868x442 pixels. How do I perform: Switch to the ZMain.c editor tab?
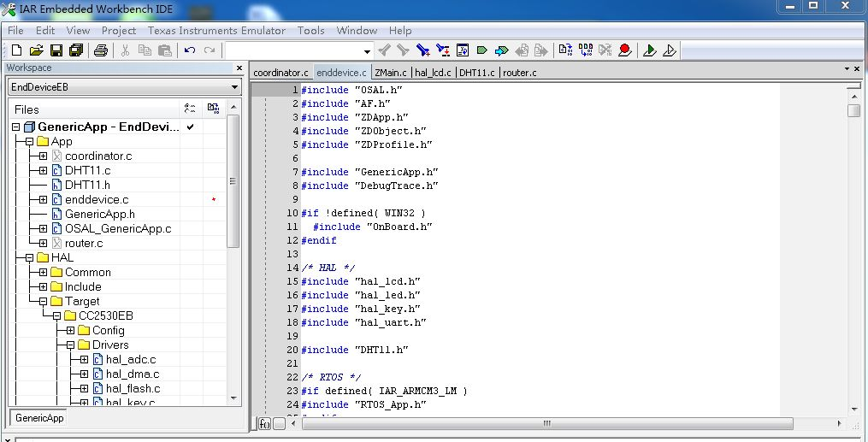[x=390, y=73]
